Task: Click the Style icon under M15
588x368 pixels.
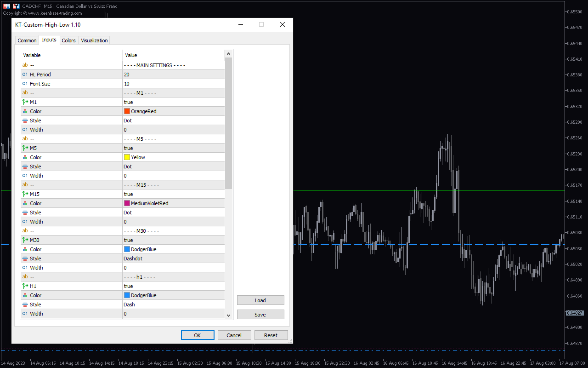Action: 25,213
